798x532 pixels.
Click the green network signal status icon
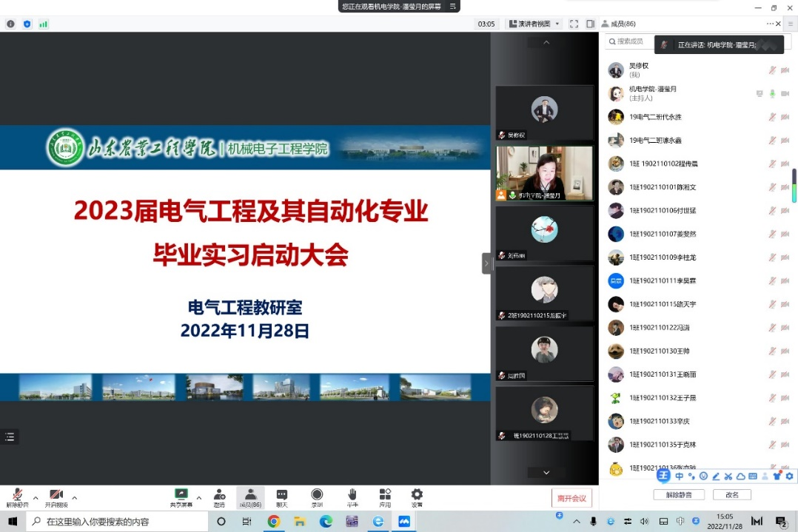click(44, 24)
